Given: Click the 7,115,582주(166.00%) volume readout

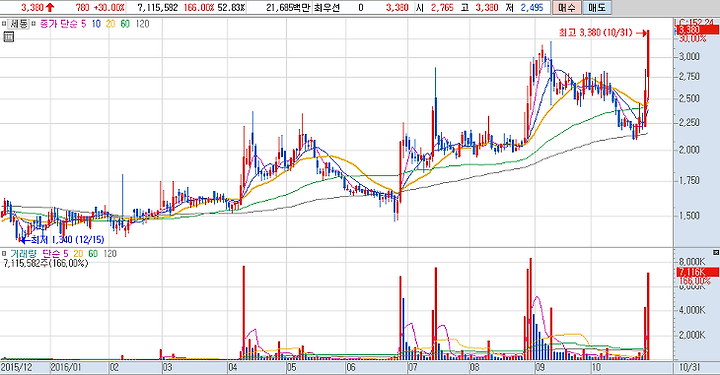Looking at the screenshot, I should click(45, 263).
